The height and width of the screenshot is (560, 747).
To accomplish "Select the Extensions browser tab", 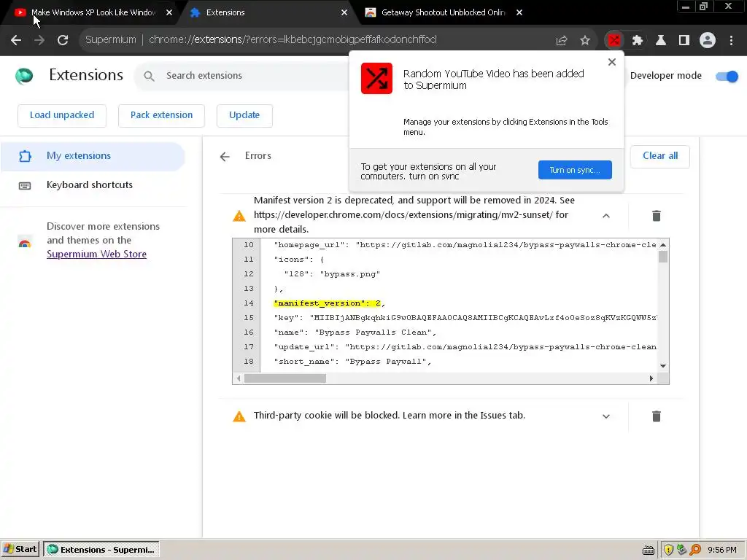I will (270, 13).
